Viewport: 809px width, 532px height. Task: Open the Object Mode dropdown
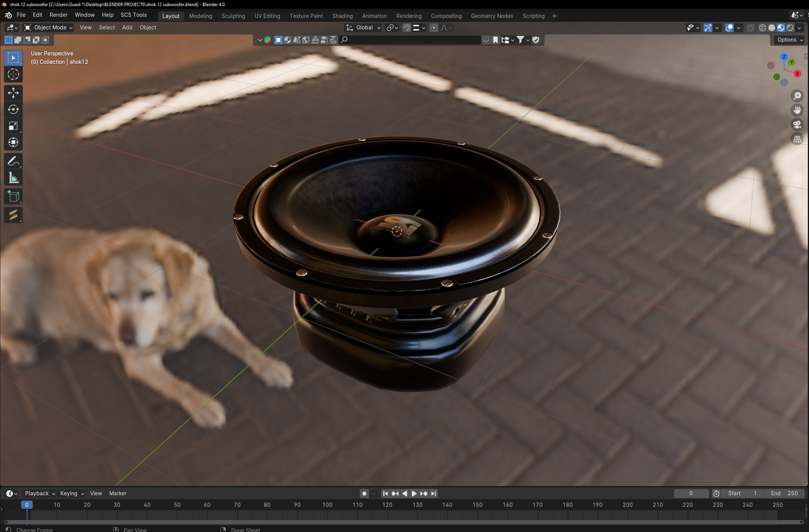click(48, 27)
